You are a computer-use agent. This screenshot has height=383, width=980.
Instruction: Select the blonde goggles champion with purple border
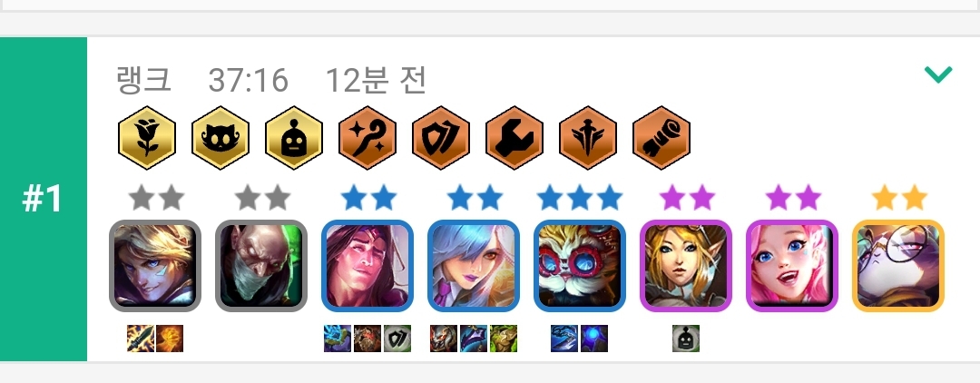pyautogui.click(x=686, y=266)
